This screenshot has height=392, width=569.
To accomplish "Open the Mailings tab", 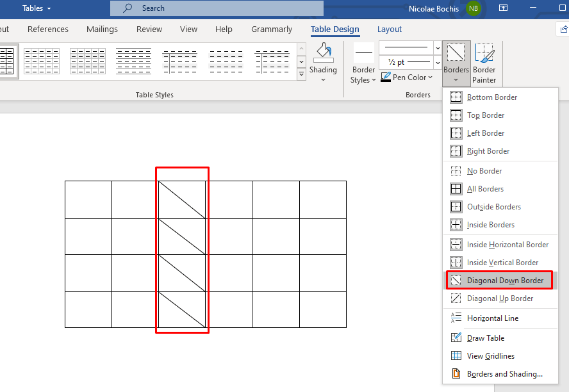I will pos(102,29).
